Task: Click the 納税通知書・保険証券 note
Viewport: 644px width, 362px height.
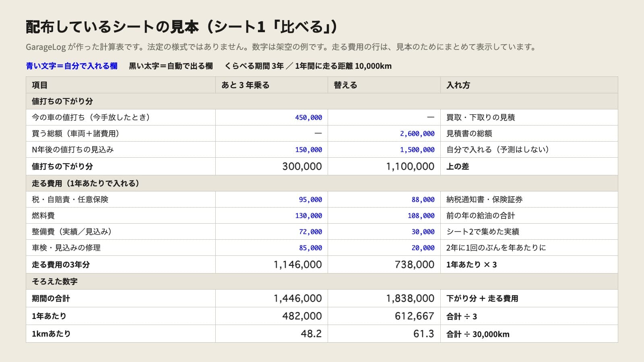Action: [x=485, y=200]
